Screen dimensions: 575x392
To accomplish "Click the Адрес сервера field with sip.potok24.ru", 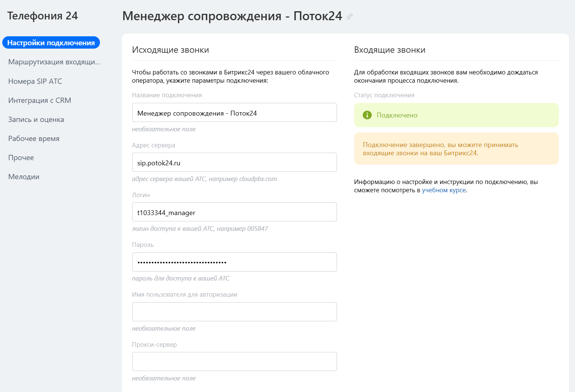I will click(234, 162).
